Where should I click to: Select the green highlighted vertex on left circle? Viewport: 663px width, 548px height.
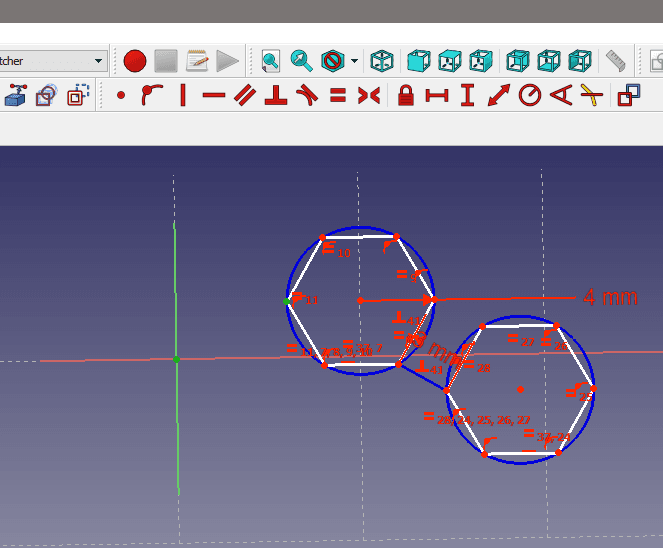point(286,301)
